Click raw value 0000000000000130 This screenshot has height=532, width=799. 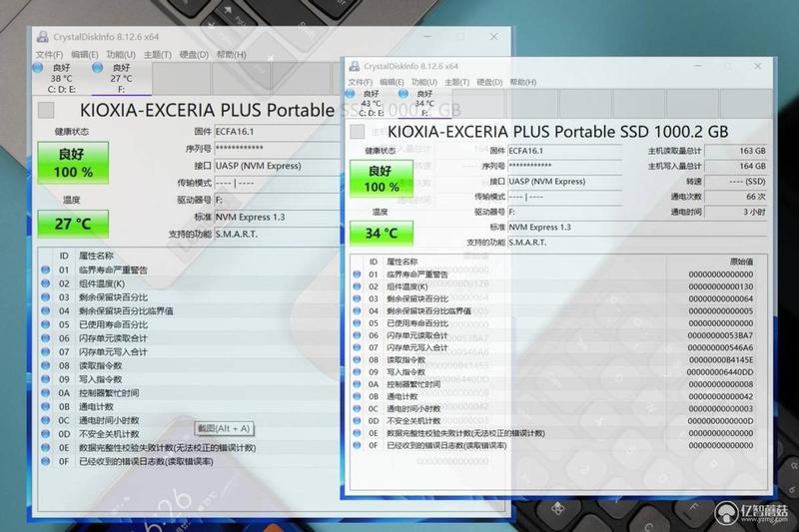click(x=720, y=286)
